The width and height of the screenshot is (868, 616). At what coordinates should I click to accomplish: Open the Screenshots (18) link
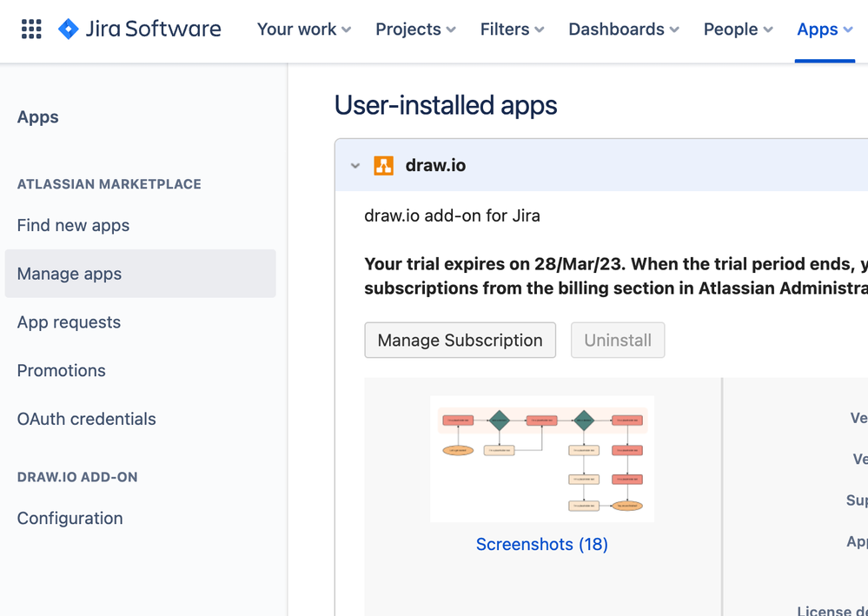(x=542, y=544)
